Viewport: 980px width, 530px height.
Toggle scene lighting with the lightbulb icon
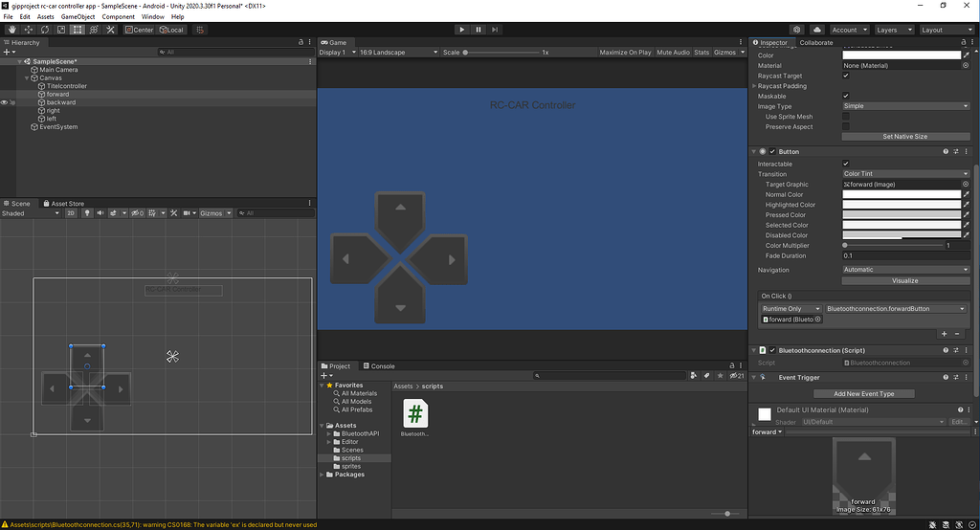(88, 213)
